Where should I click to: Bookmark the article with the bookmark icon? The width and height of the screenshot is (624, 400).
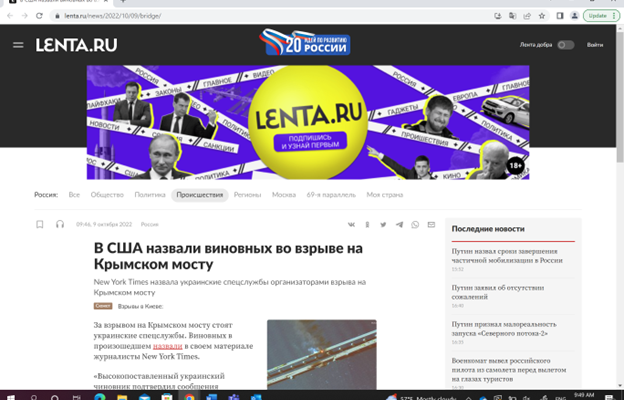[40, 224]
